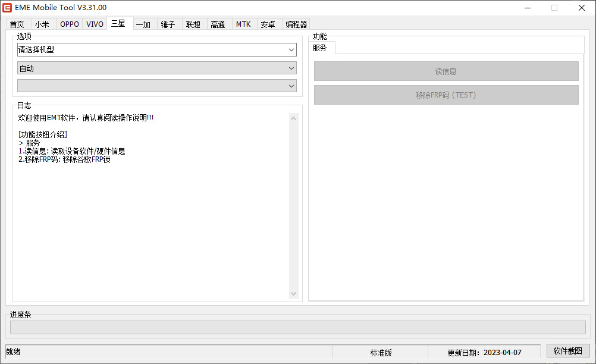This screenshot has height=364, width=596.
Task: Click the 进度条 progress bar
Action: coord(297,328)
